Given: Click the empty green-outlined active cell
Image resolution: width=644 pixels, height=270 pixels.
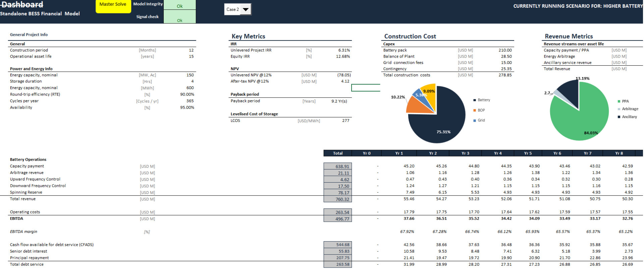Looking at the screenshot, I should 365,88.
